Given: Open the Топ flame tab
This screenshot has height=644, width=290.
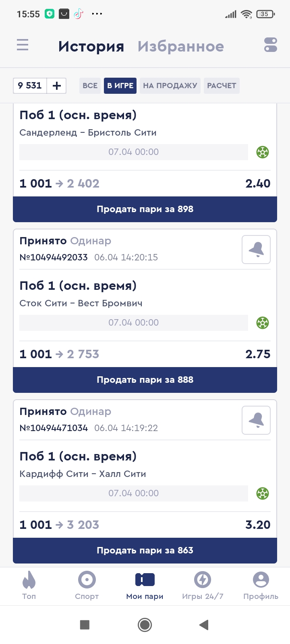Looking at the screenshot, I should pyautogui.click(x=29, y=586).
